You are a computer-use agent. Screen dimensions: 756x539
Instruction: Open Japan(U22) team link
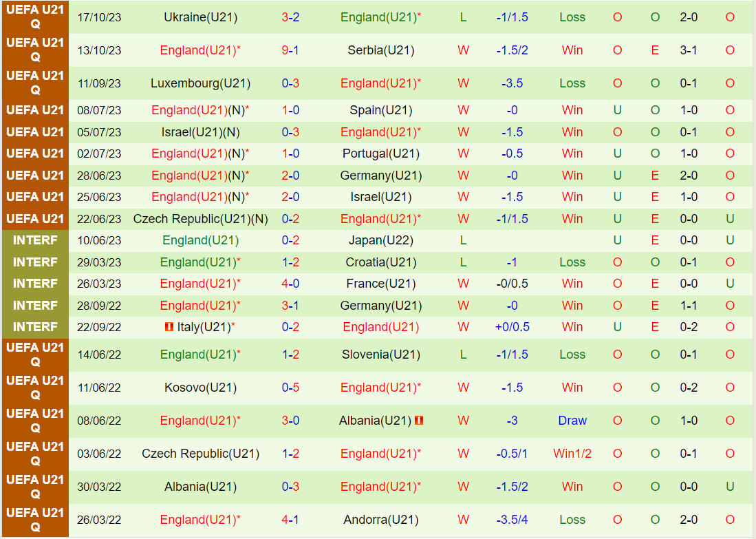[381, 241]
